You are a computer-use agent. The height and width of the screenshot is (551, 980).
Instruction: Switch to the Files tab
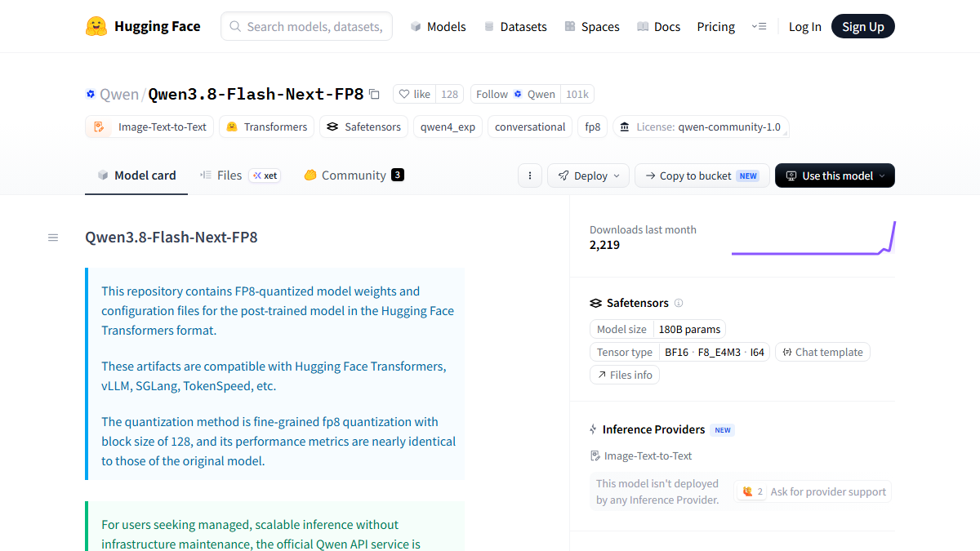pos(240,176)
